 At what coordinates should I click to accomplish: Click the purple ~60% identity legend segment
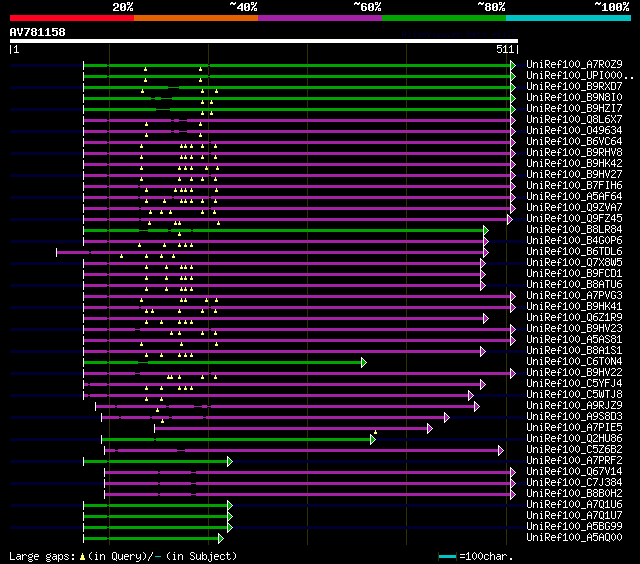tap(320, 18)
